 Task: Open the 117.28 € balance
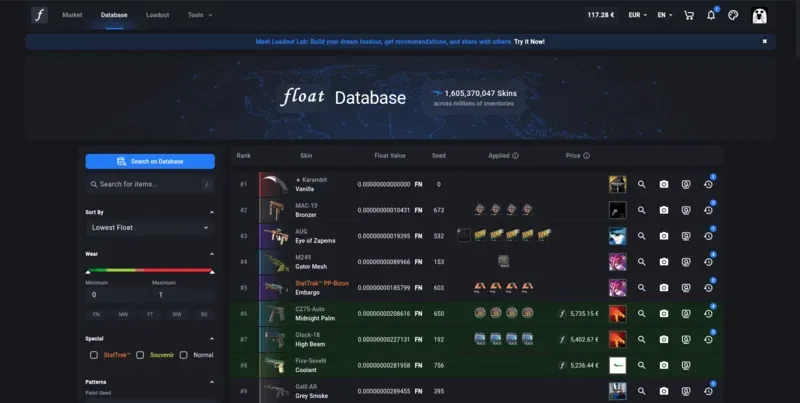[x=601, y=15]
